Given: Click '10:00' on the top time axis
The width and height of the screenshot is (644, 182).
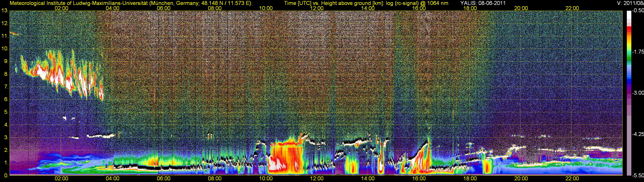Looking at the screenshot, I should click(x=266, y=8).
